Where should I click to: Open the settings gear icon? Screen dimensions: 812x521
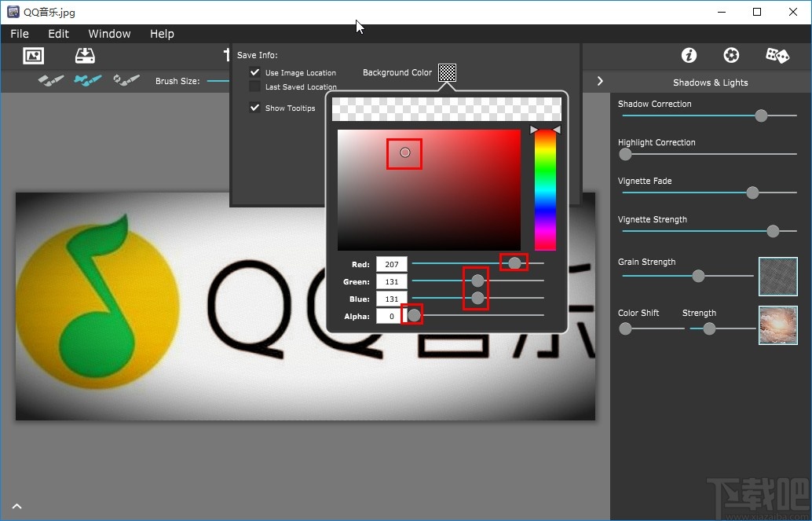pos(731,55)
